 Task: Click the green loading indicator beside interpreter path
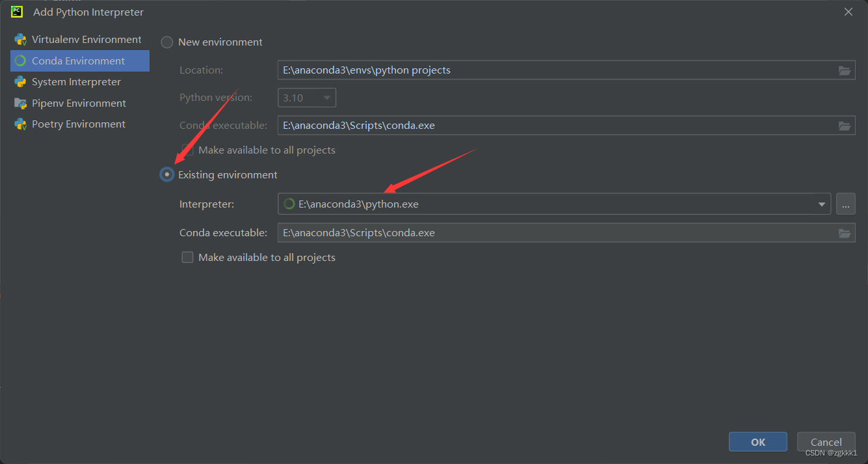[x=289, y=203]
